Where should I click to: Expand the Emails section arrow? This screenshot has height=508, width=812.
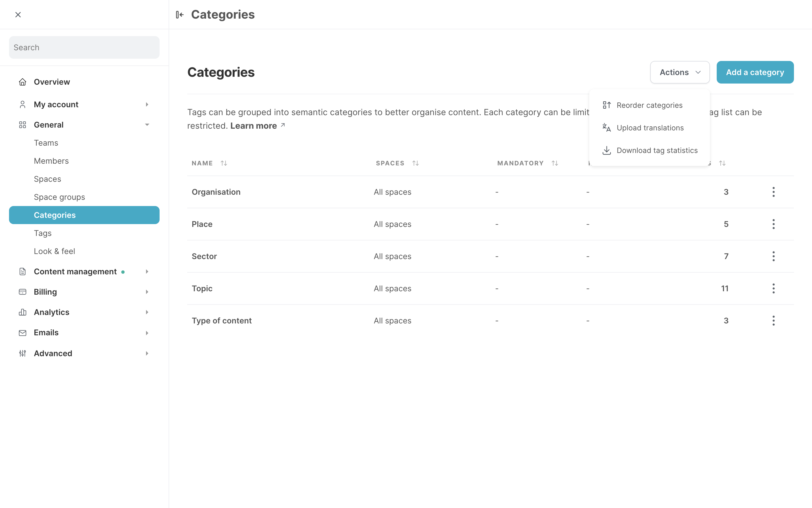coord(147,333)
